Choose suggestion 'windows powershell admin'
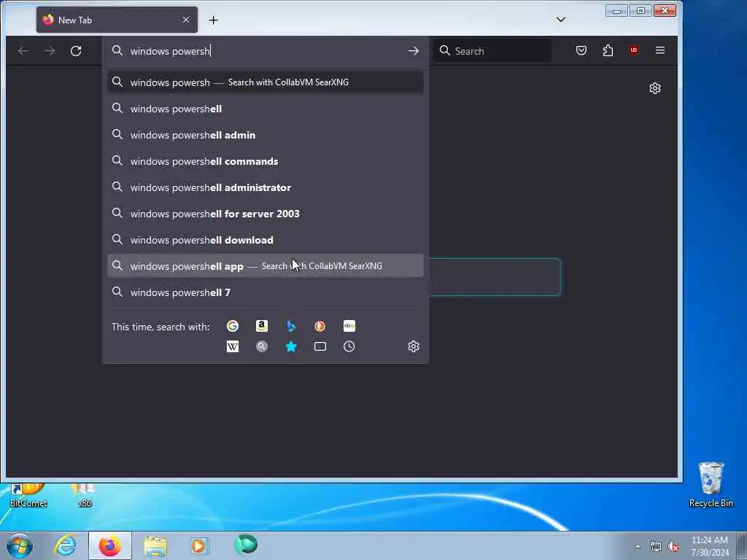The height and width of the screenshot is (560, 747). 266,135
